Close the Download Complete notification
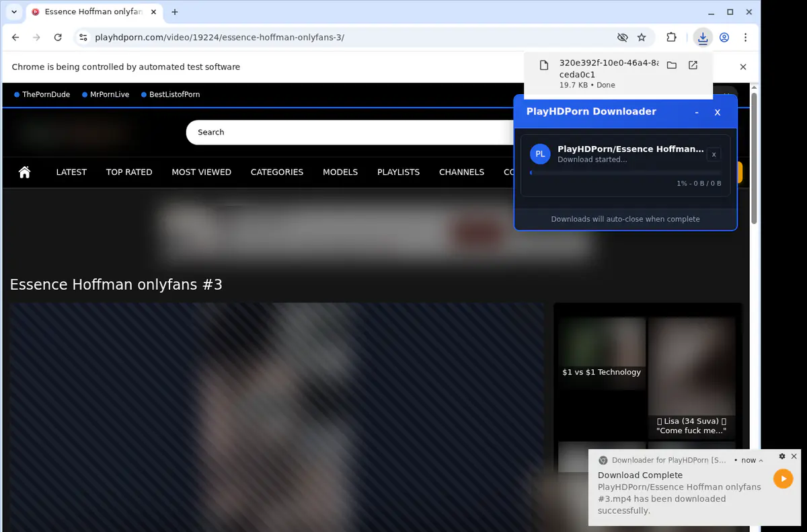The image size is (807, 532). [x=794, y=456]
